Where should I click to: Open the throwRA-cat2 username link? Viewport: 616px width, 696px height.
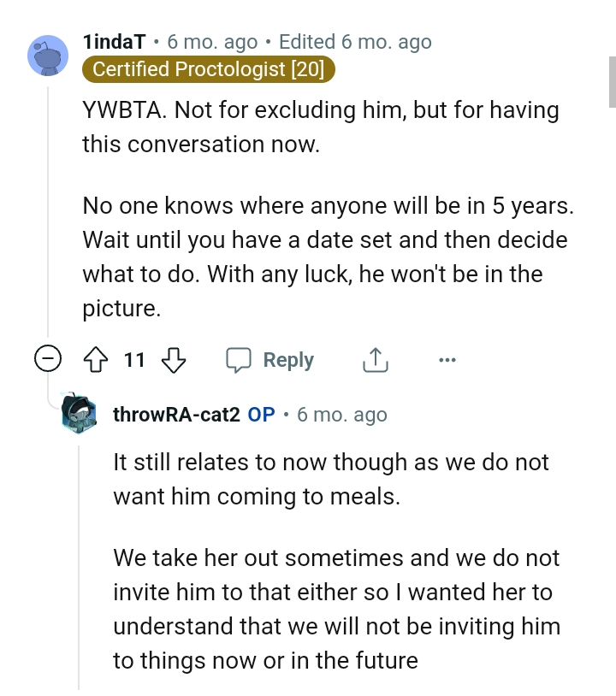point(176,415)
